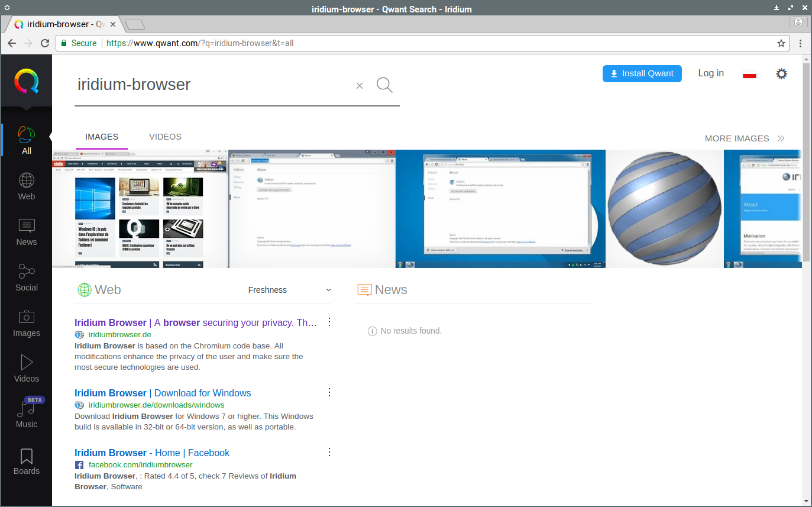Open a new browser tab
Image resolution: width=812 pixels, height=507 pixels.
coord(135,24)
